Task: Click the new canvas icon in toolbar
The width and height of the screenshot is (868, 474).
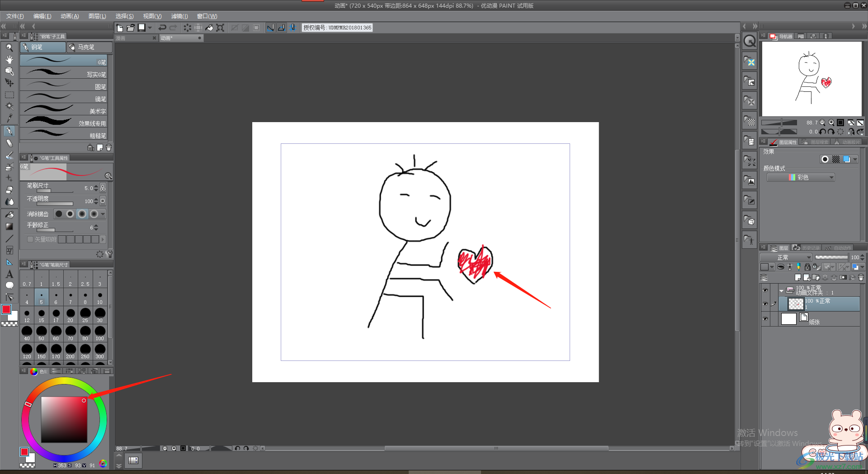Action: pos(120,28)
